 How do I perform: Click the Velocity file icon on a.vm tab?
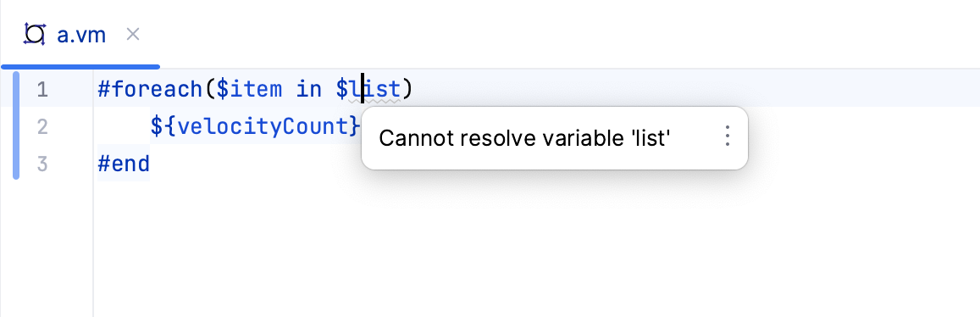35,34
